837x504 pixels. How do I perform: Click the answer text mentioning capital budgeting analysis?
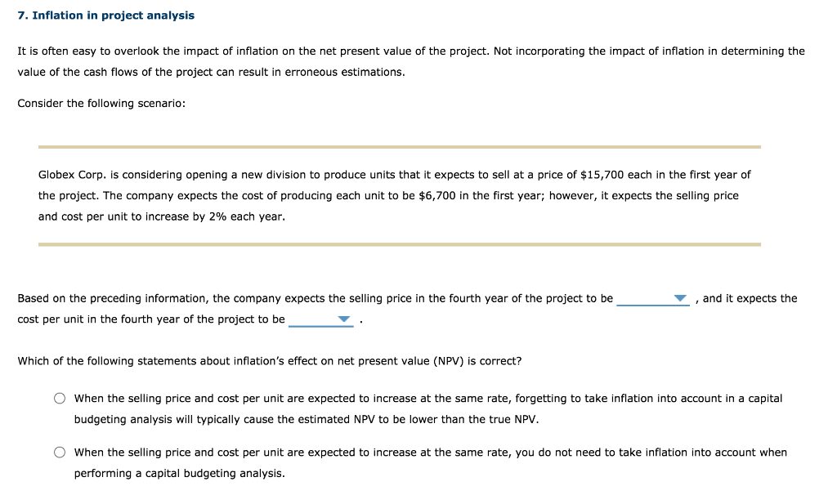pyautogui.click(x=428, y=408)
